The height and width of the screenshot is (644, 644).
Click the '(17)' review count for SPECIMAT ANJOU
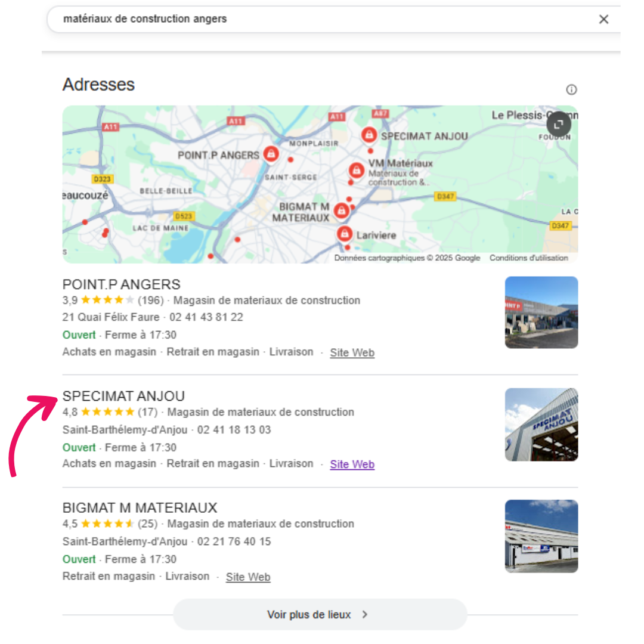pyautogui.click(x=147, y=412)
